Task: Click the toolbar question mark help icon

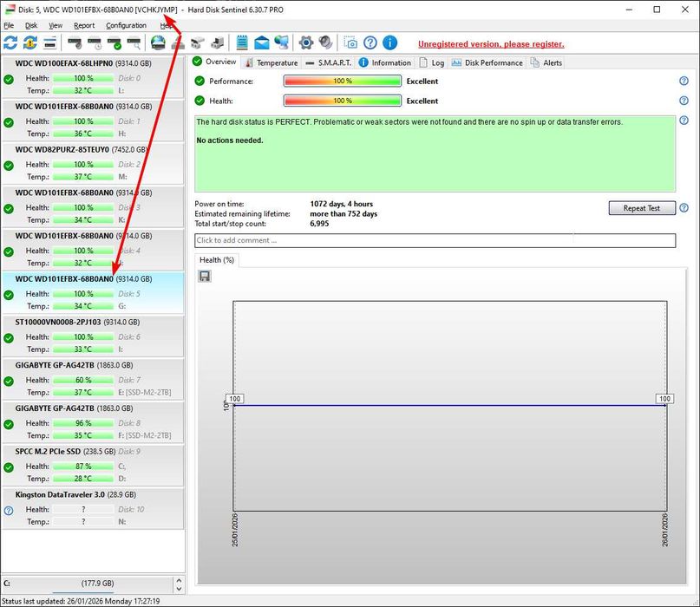Action: 370,42
